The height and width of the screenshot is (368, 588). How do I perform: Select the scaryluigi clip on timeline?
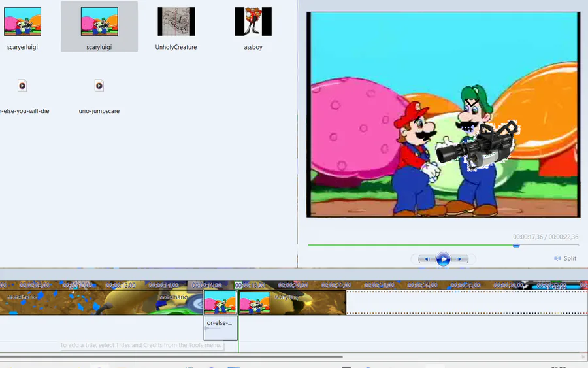292,303
